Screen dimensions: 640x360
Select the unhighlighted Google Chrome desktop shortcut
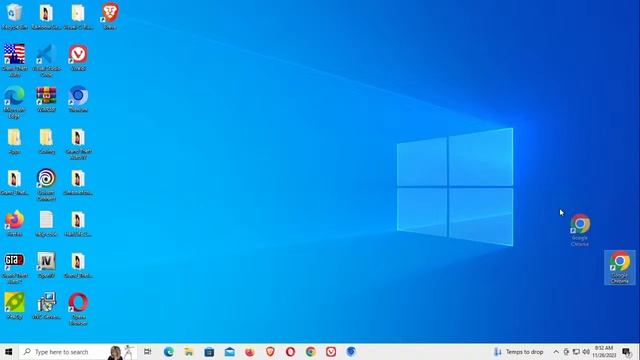(580, 230)
